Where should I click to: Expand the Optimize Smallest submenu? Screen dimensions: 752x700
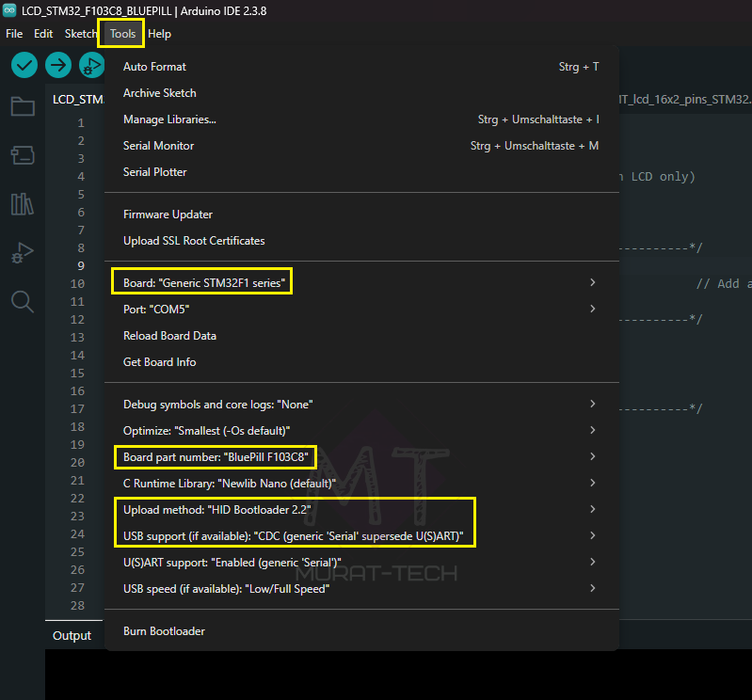click(361, 431)
